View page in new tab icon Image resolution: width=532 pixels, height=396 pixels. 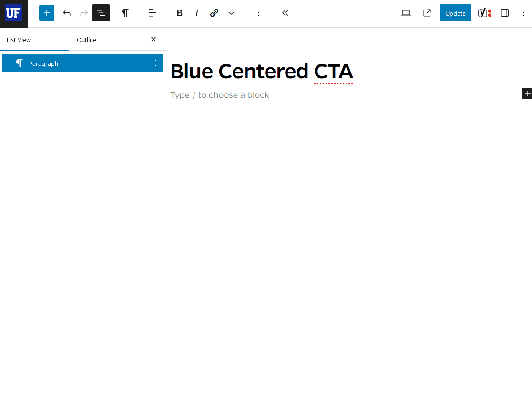(x=427, y=13)
